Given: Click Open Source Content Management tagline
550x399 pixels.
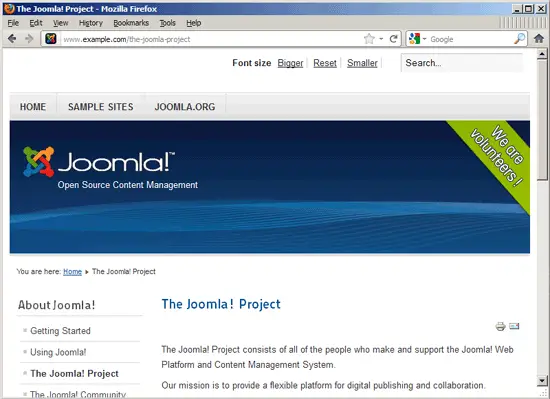Looking at the screenshot, I should coord(128,185).
